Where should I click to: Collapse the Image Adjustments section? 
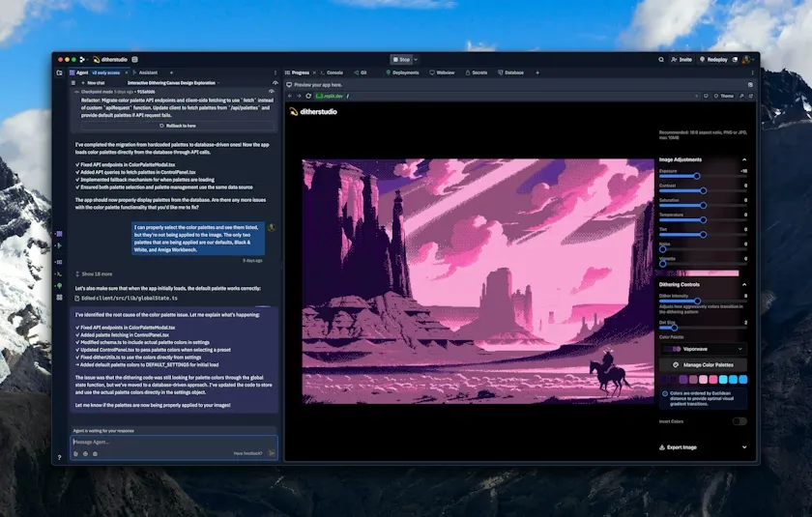(743, 159)
